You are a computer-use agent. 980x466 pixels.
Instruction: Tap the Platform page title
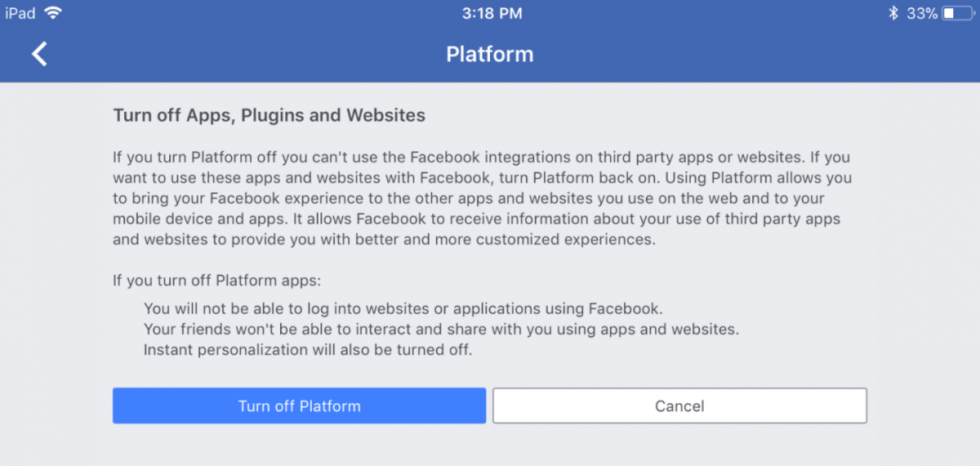489,54
